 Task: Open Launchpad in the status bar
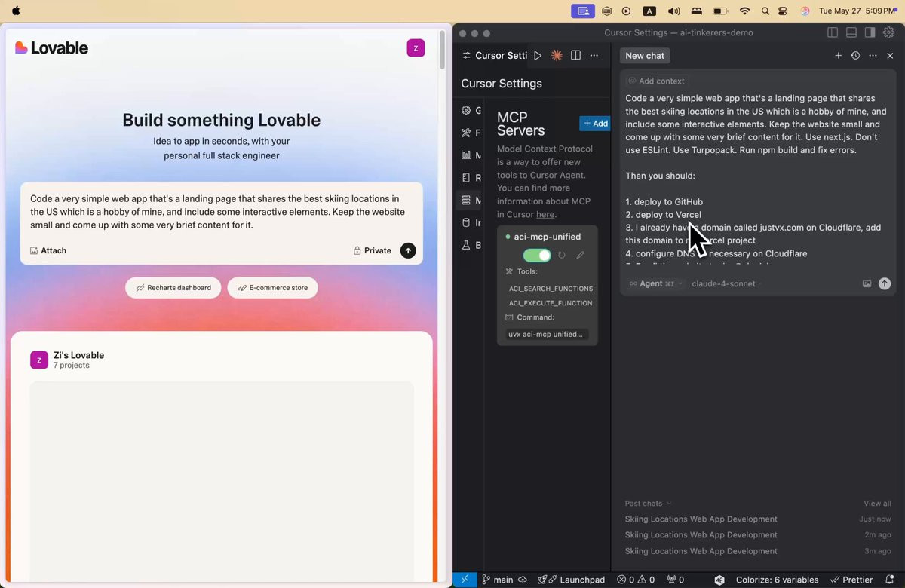pos(572,580)
